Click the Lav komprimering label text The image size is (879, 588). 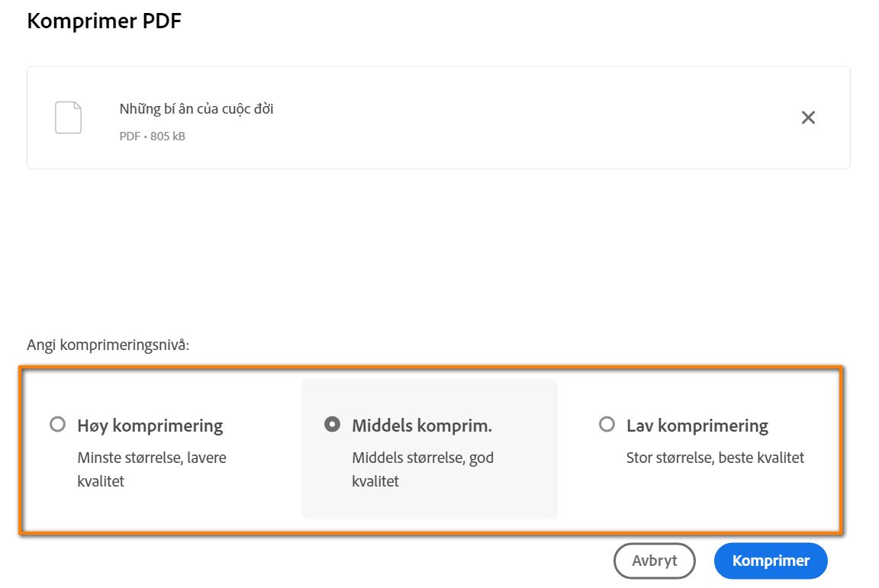(x=697, y=425)
